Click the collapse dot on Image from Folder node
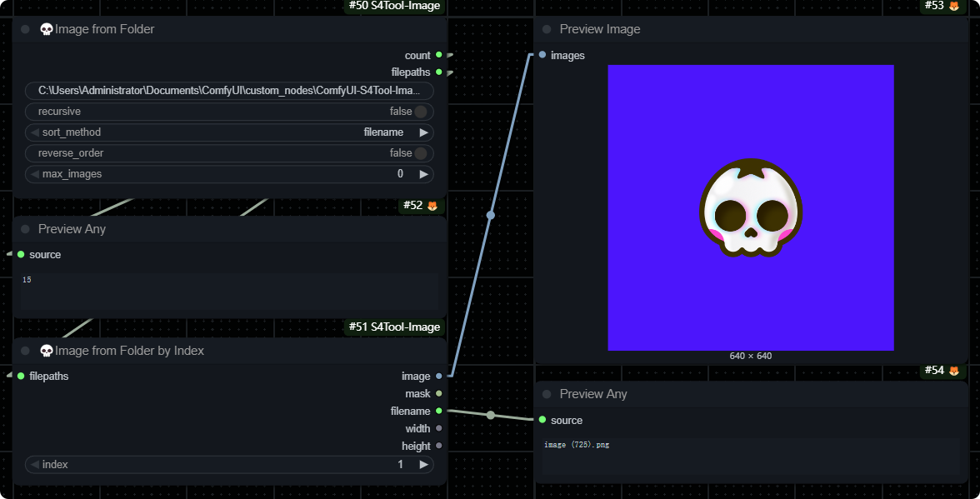The width and height of the screenshot is (980, 499). (x=25, y=29)
